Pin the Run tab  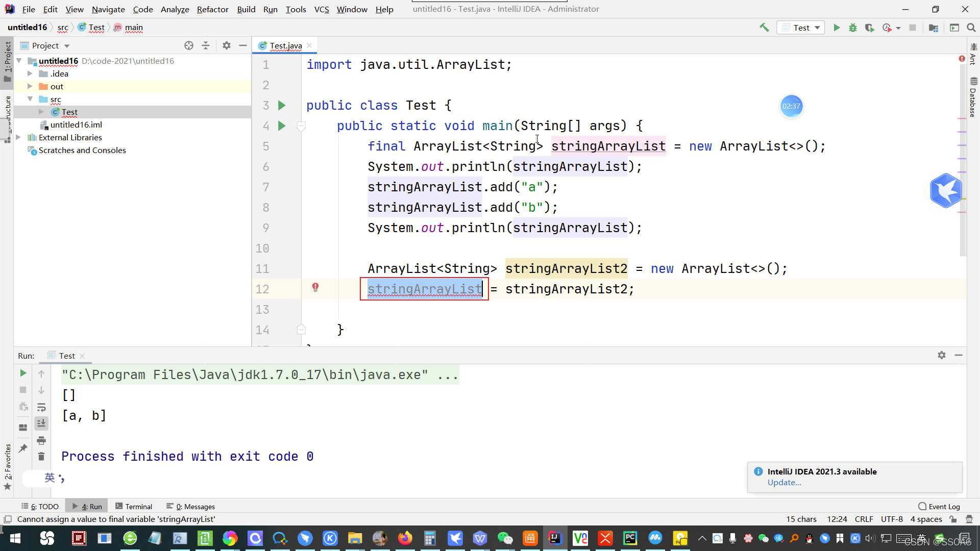point(23,448)
